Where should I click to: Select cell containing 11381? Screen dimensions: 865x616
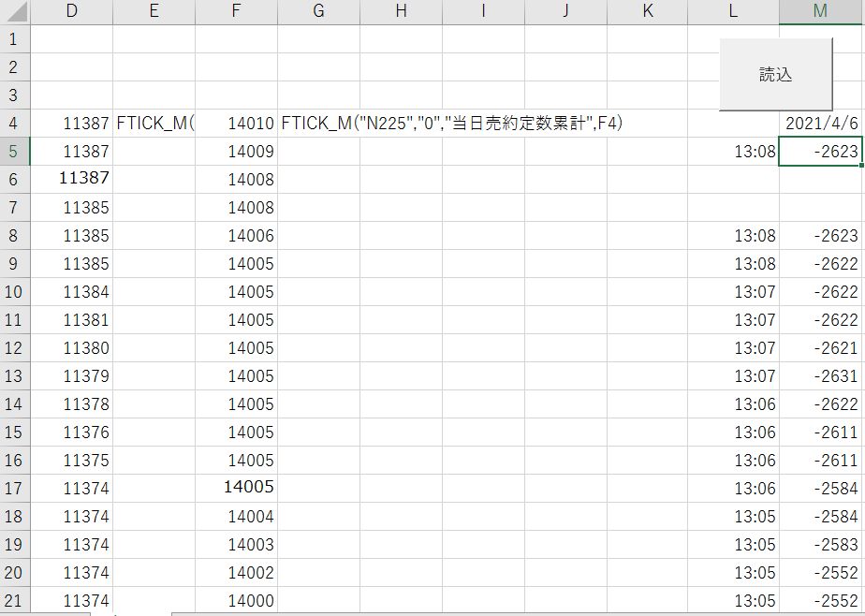point(72,319)
